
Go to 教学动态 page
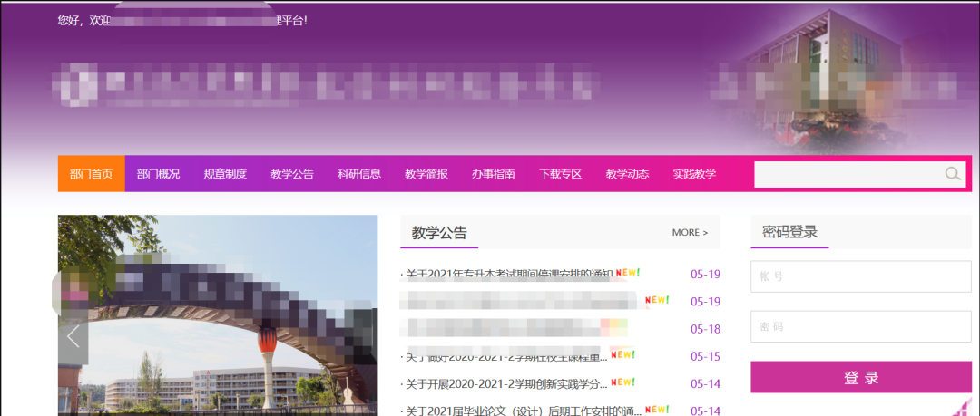click(x=627, y=174)
